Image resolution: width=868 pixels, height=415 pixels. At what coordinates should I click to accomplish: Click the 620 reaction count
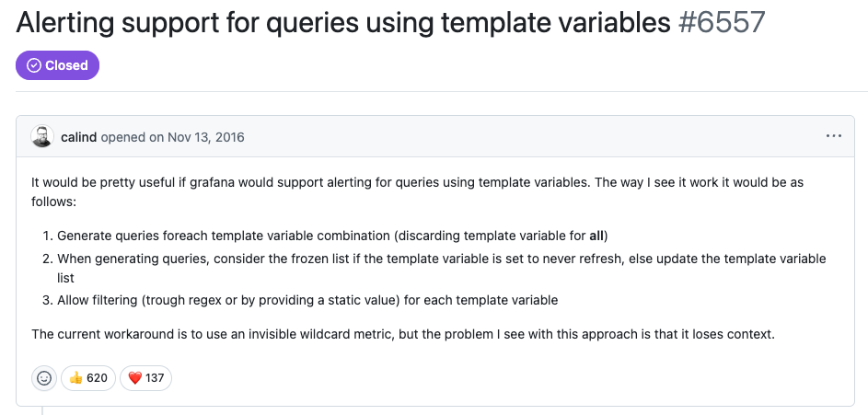[x=97, y=378]
